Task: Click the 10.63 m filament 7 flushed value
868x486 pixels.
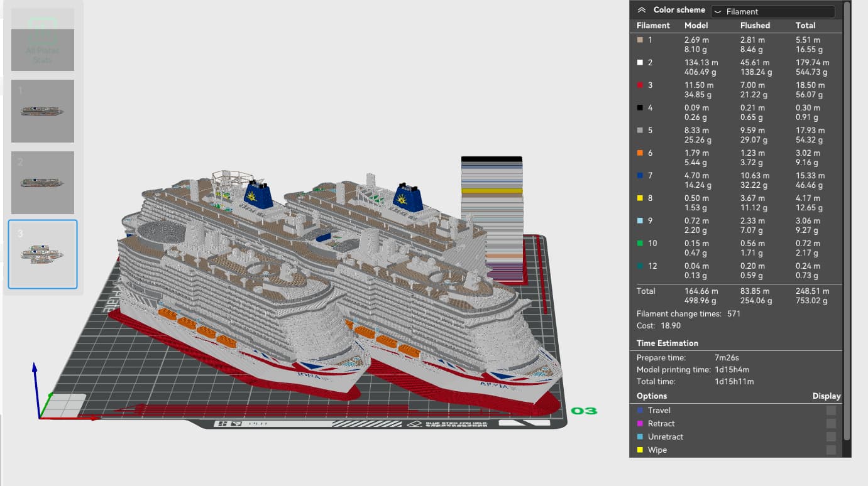Action: [755, 175]
